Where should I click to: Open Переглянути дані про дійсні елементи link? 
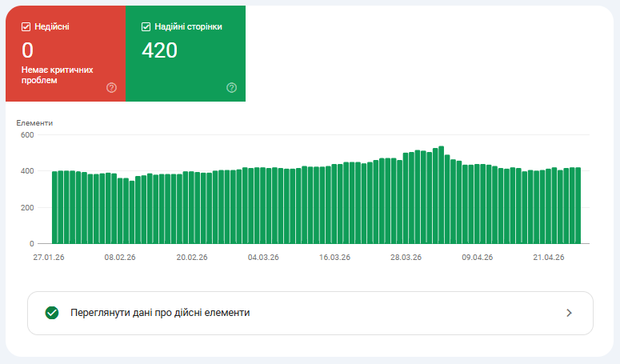[160, 313]
